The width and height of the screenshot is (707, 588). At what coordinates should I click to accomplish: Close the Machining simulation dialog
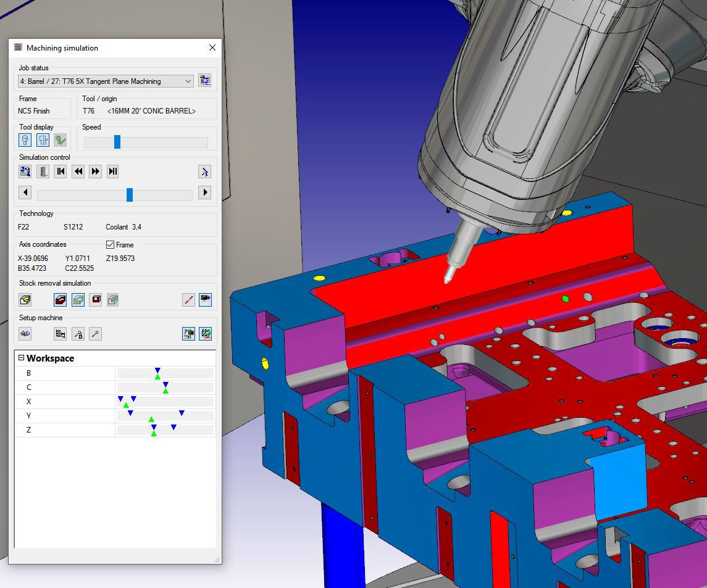click(212, 48)
